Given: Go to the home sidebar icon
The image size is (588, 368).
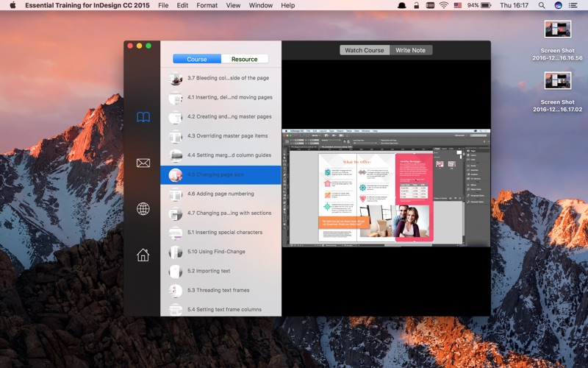Looking at the screenshot, I should [x=143, y=255].
